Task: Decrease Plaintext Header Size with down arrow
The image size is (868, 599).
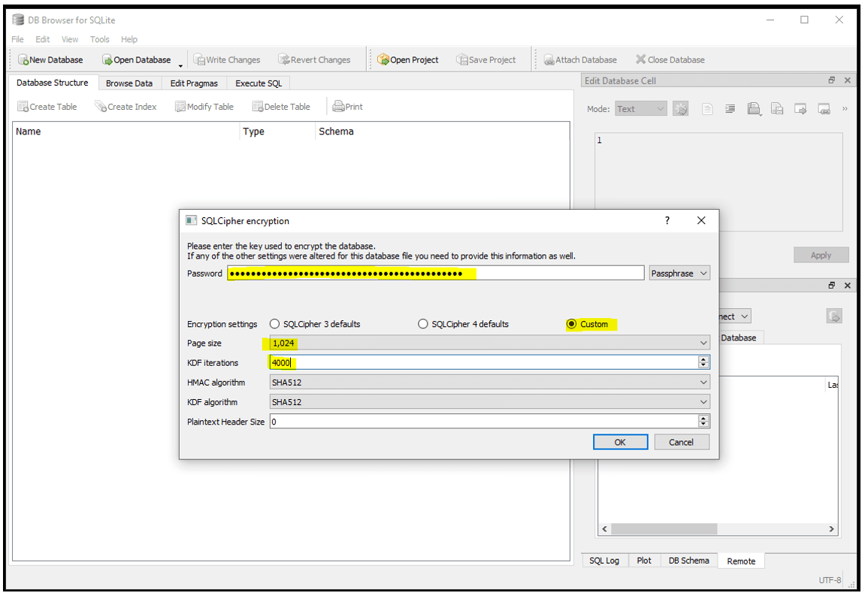Action: pos(703,425)
